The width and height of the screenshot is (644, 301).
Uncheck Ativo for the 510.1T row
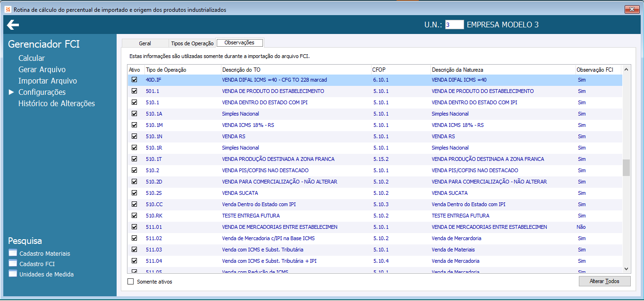coord(134,159)
